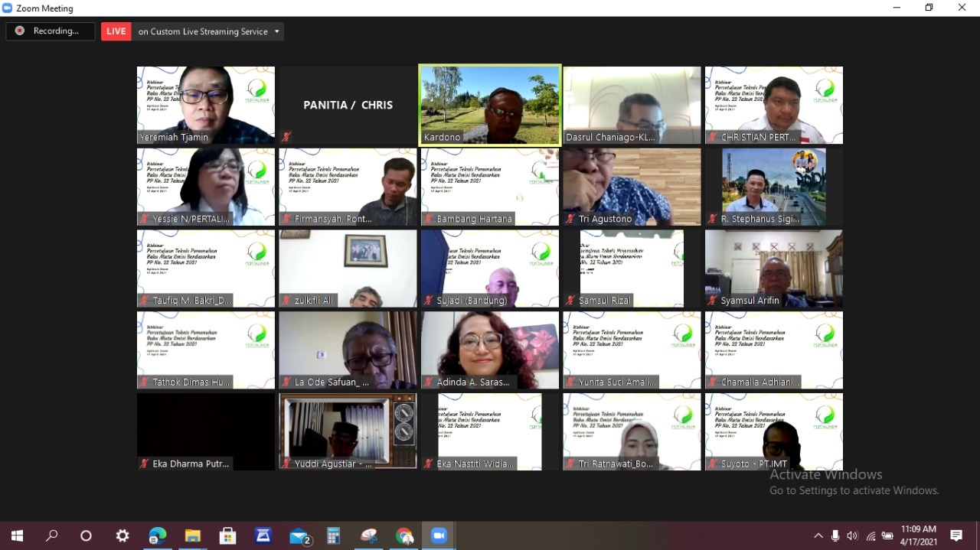Open the Custom Live Streaming Service dropdown
Screen dimensions: 980x550
209,31
